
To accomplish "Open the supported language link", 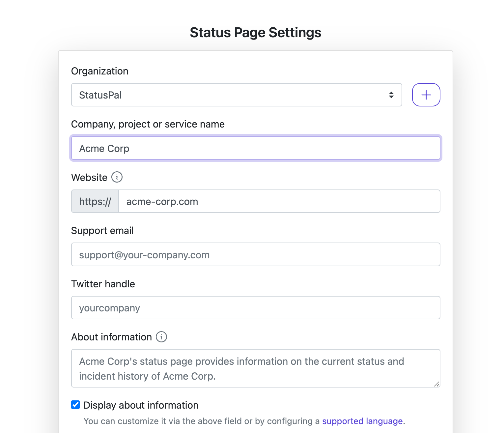I will (362, 421).
